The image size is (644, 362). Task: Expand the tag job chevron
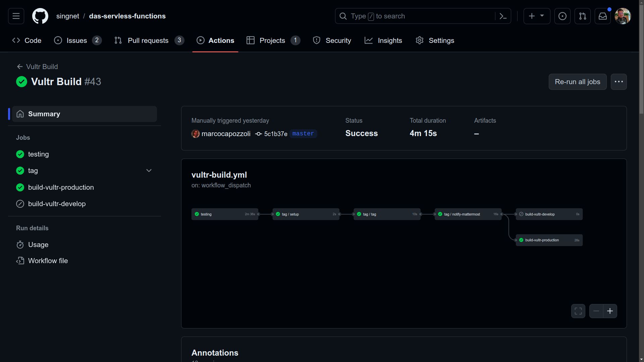tap(149, 171)
